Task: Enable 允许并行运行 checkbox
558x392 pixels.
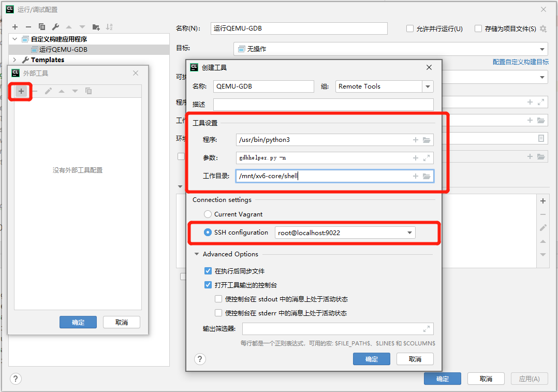Action: (410, 29)
